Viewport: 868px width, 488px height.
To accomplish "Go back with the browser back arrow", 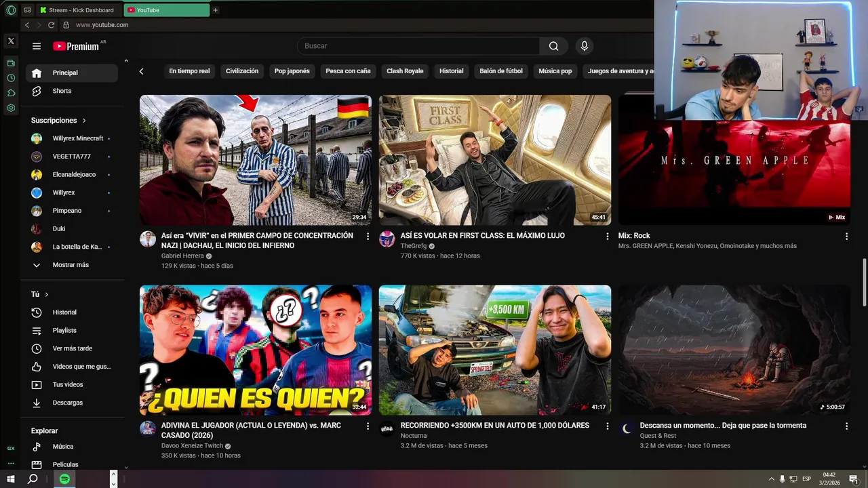I will 27,25.
